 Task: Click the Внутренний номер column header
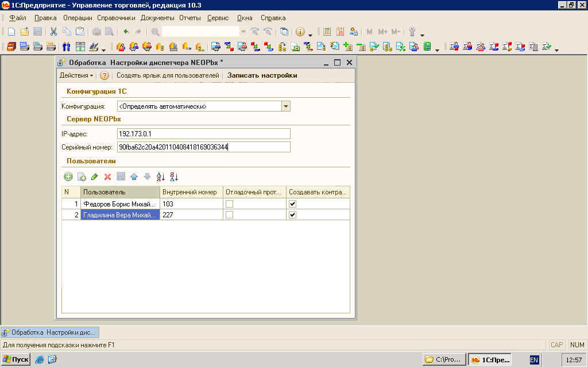191,192
